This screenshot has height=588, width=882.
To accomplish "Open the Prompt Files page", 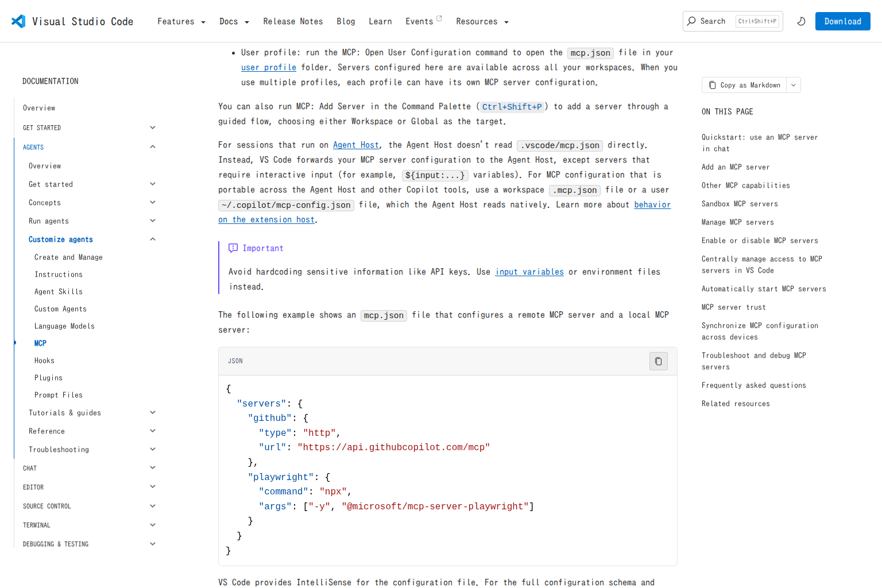I will point(59,395).
